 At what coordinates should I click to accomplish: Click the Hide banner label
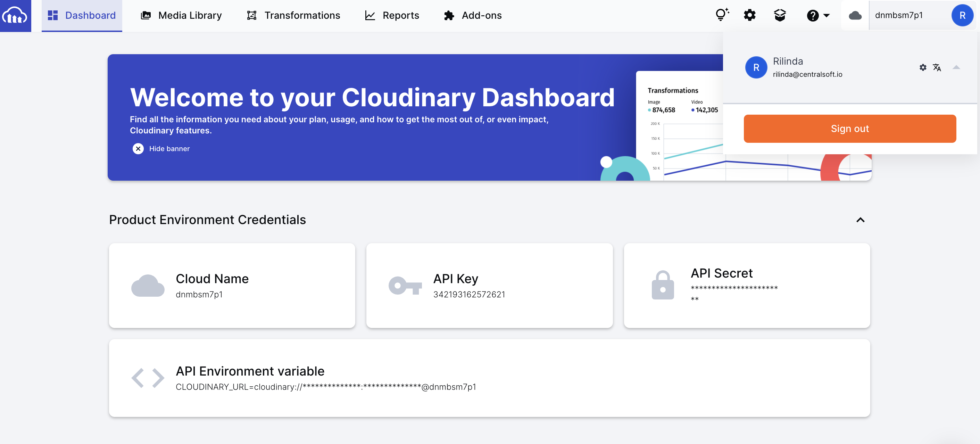coord(169,149)
